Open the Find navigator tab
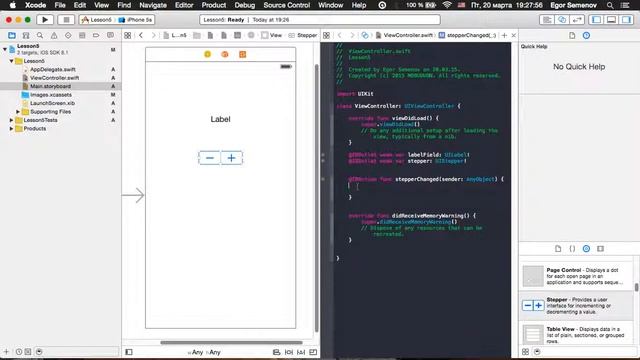The width and height of the screenshot is (640, 360). (40, 36)
